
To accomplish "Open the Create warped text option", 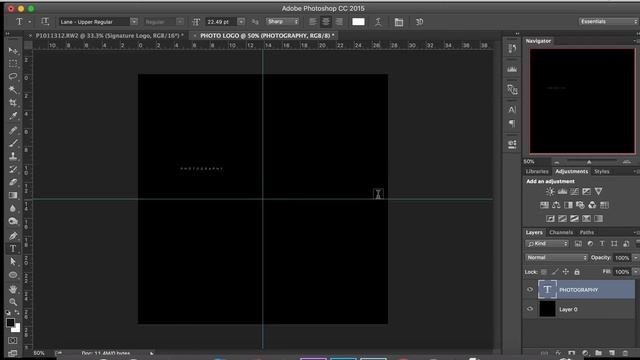I will tap(378, 22).
